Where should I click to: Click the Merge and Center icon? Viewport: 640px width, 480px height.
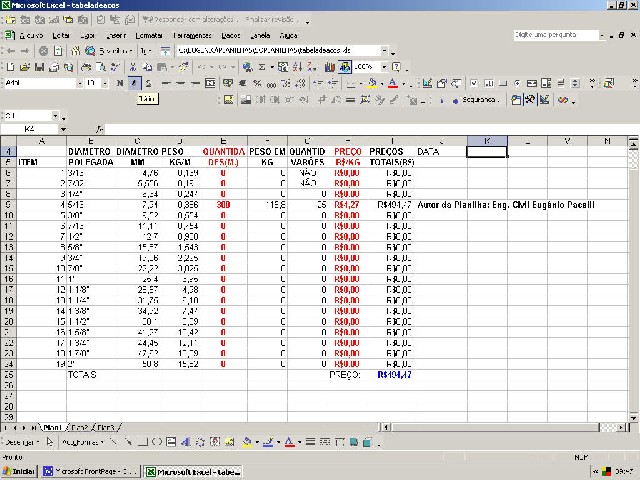click(x=210, y=83)
